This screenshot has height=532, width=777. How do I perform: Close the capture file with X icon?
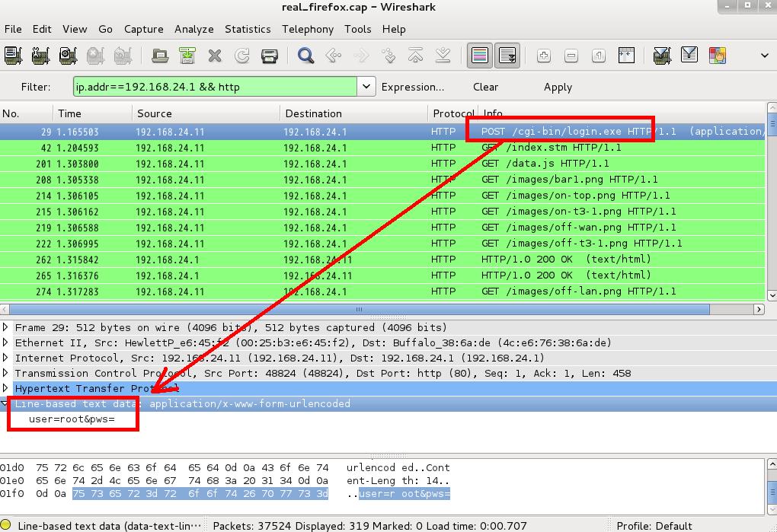coord(215,56)
